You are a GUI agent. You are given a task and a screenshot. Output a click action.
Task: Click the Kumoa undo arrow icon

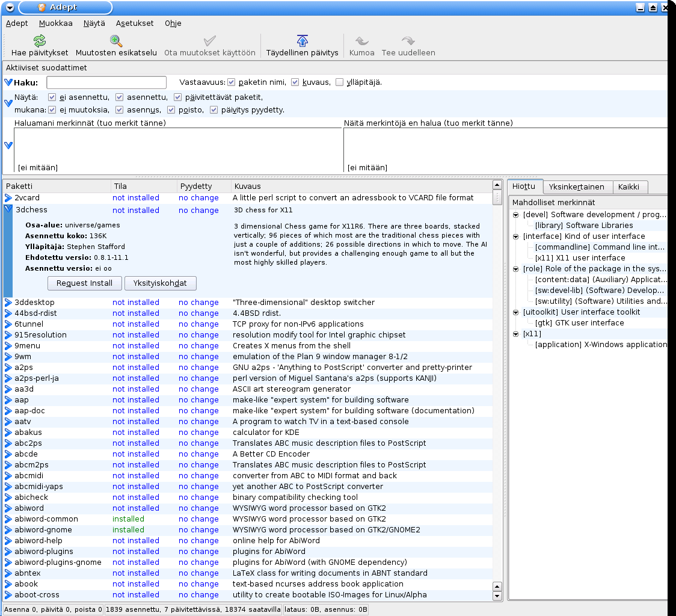(x=361, y=41)
